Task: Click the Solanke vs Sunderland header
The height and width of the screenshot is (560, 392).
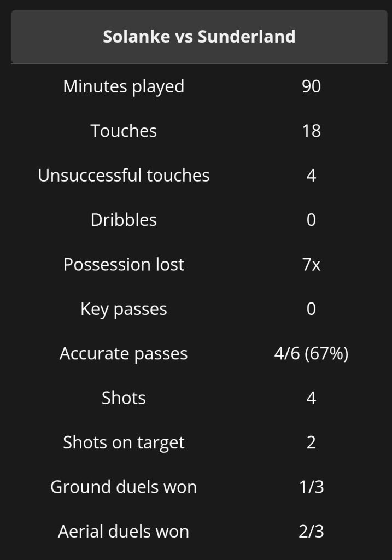Action: 199,37
